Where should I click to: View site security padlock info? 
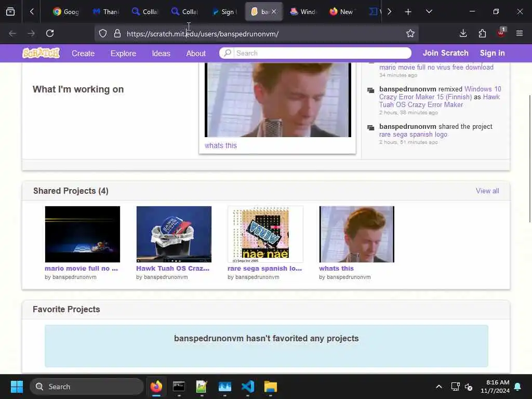click(x=117, y=34)
